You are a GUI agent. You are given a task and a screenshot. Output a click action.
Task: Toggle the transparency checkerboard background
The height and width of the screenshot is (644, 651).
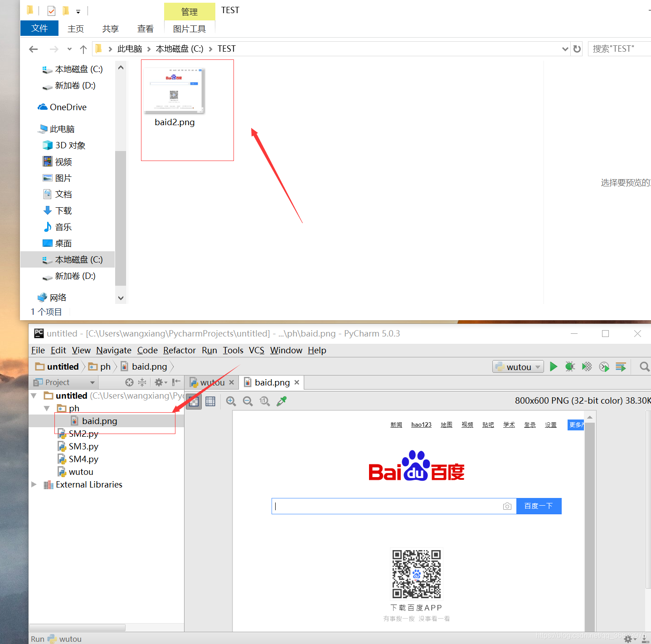click(194, 401)
